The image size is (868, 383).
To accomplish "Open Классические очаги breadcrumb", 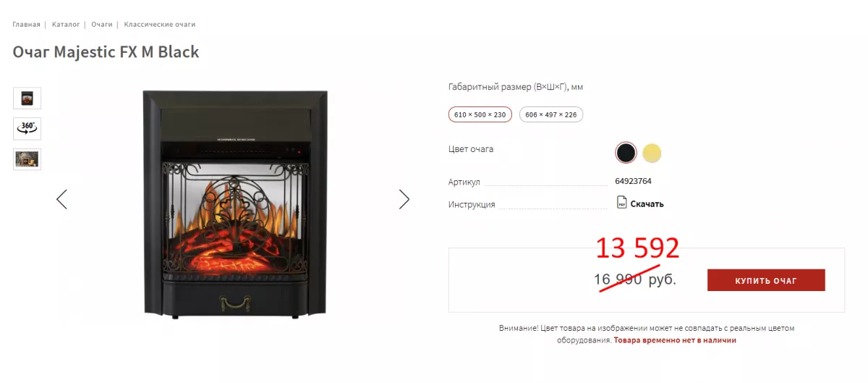I will pyautogui.click(x=160, y=24).
